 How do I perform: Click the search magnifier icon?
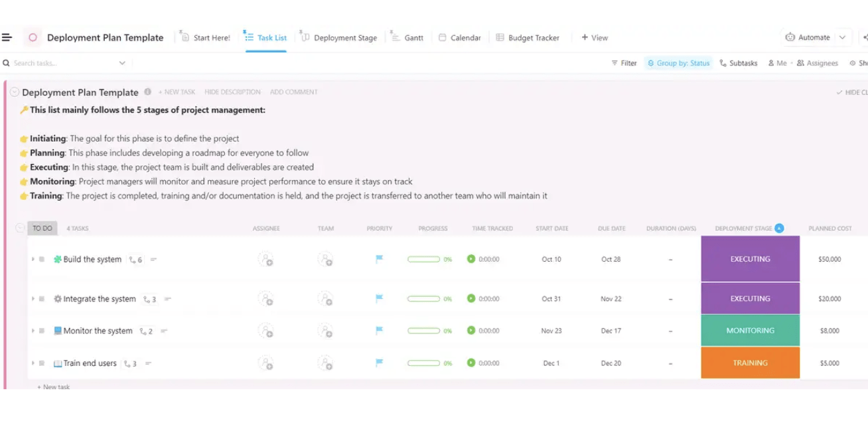pyautogui.click(x=6, y=63)
